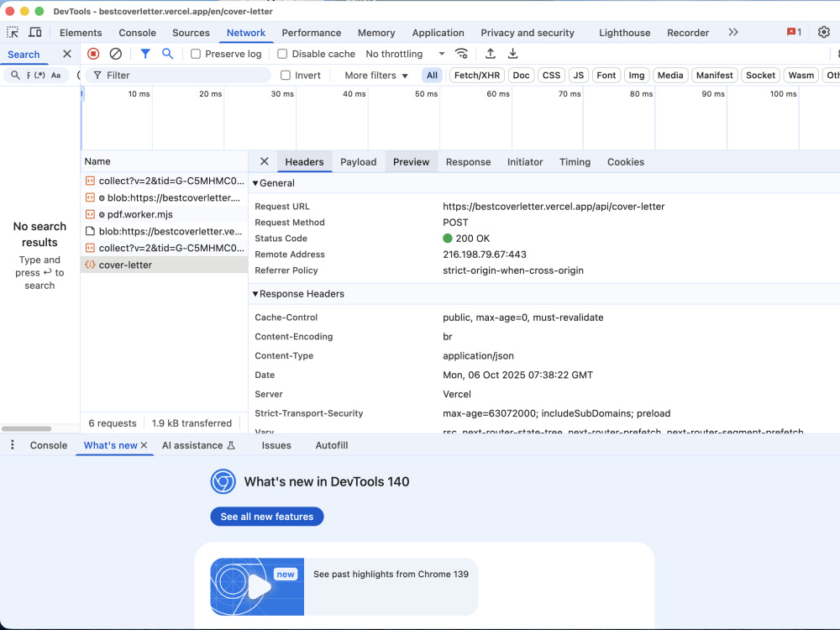Screen dimensions: 840x630
Task: View the Cookies tab of request
Action: click(x=625, y=162)
